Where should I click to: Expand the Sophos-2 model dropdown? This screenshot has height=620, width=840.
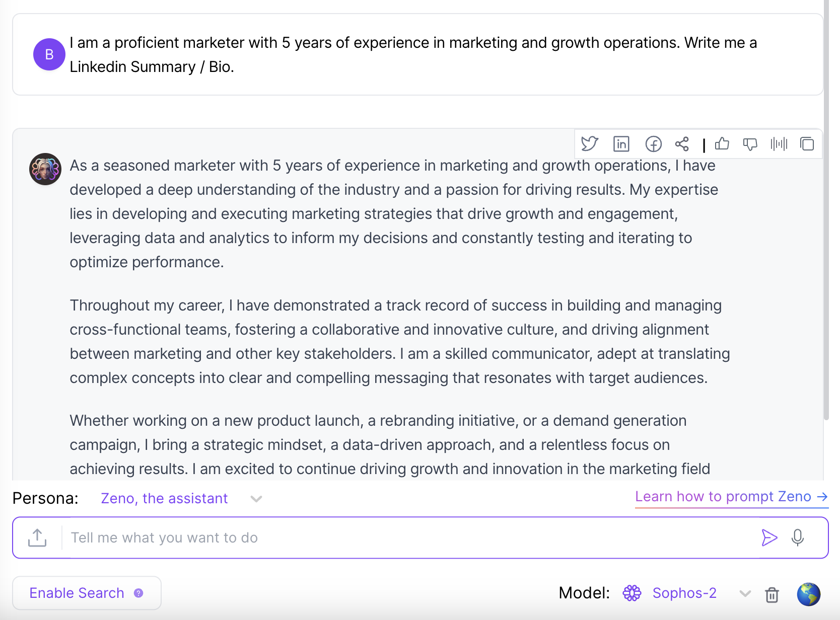745,593
